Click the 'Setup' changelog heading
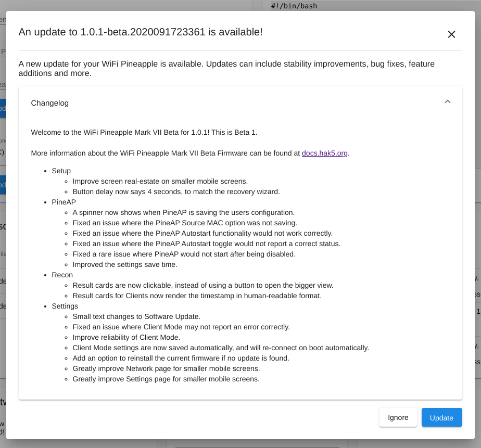Viewport: 481px width, 448px height. point(61,171)
